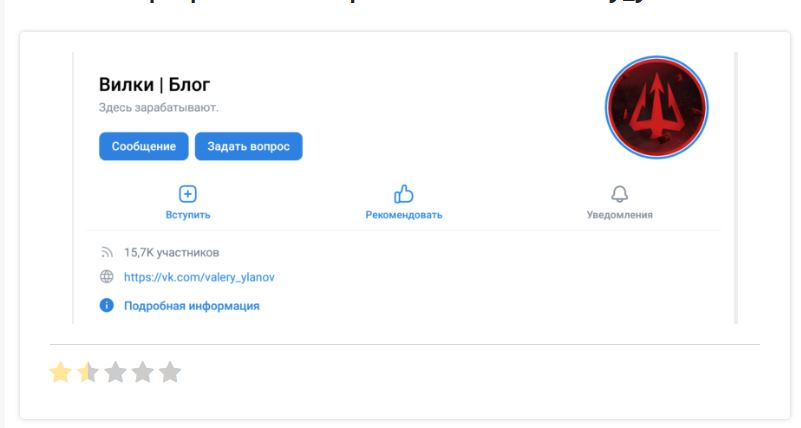Click the Вилки | Блог group title
This screenshot has width=801, height=428.
tap(154, 84)
